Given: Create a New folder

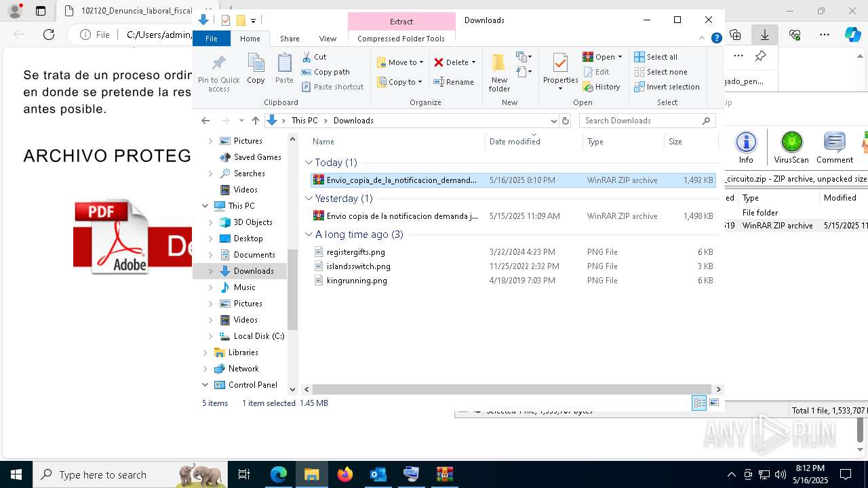Looking at the screenshot, I should coord(499,73).
